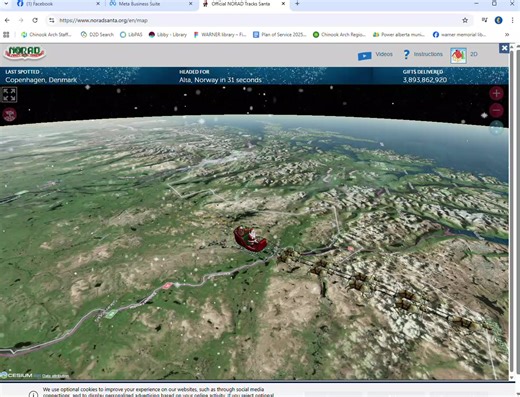The image size is (520, 397).
Task: Bookmark this page with the star
Action: (465, 20)
